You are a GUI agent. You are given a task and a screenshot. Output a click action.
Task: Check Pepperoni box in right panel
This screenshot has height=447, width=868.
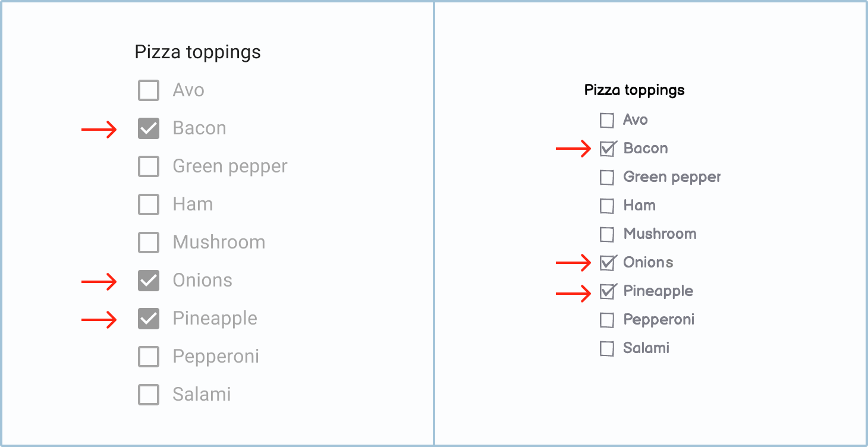[x=607, y=320]
